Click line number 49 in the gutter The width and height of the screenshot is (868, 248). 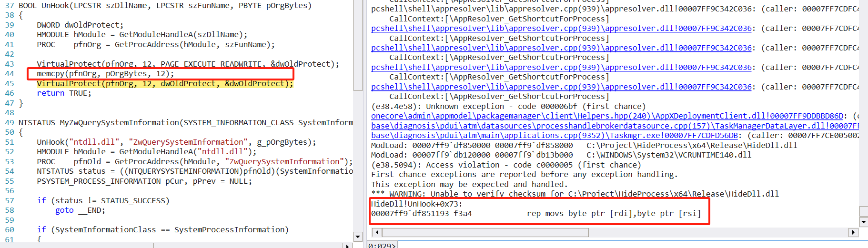click(10, 123)
